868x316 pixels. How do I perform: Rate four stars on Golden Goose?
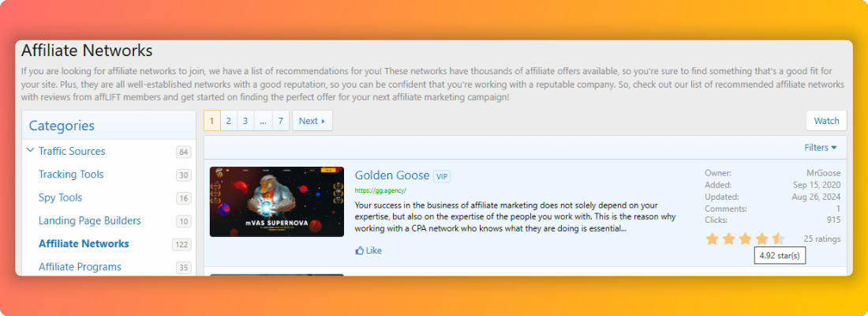click(762, 239)
